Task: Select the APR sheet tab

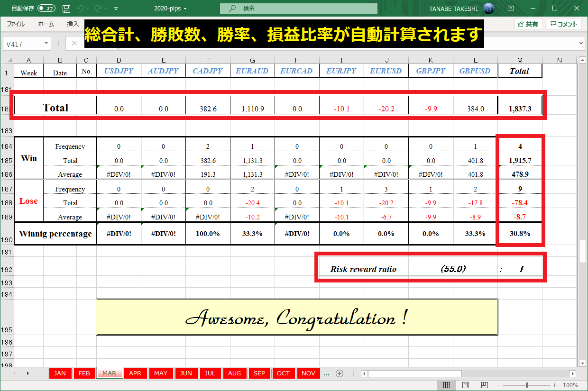Action: (135, 373)
